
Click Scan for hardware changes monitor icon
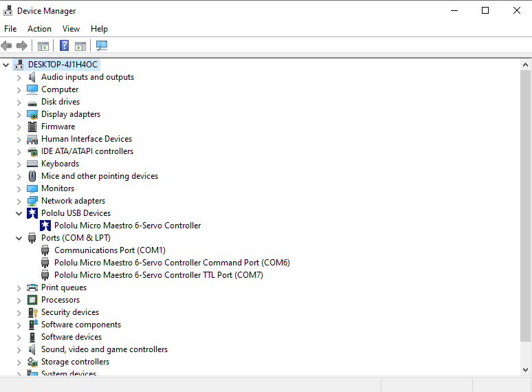[102, 46]
